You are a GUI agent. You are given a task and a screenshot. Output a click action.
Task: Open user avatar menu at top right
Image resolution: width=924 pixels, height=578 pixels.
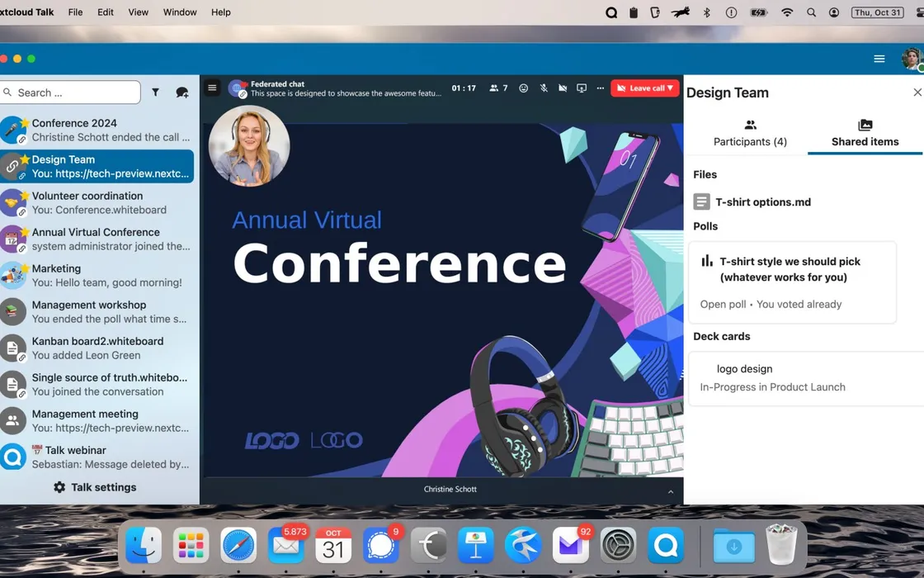tap(911, 59)
